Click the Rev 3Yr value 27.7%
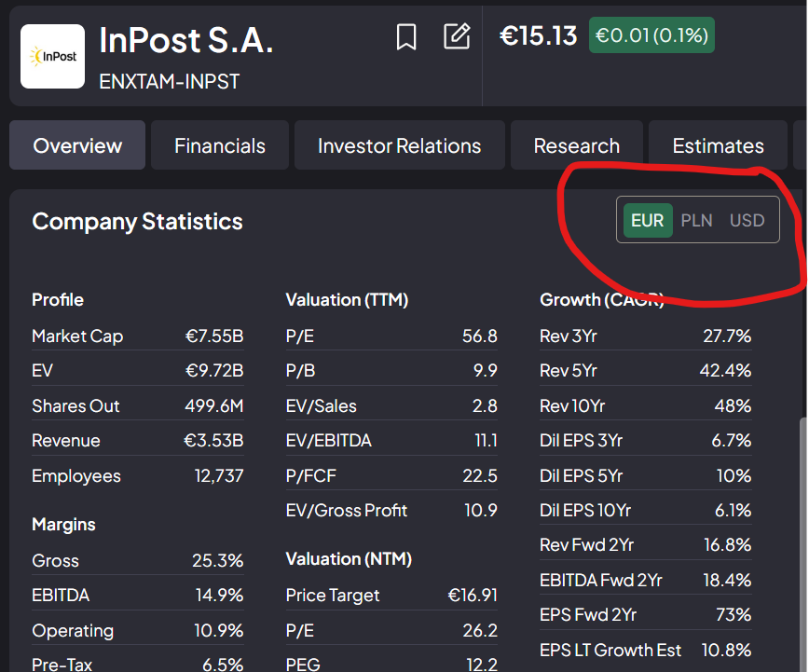This screenshot has width=809, height=672. point(727,336)
